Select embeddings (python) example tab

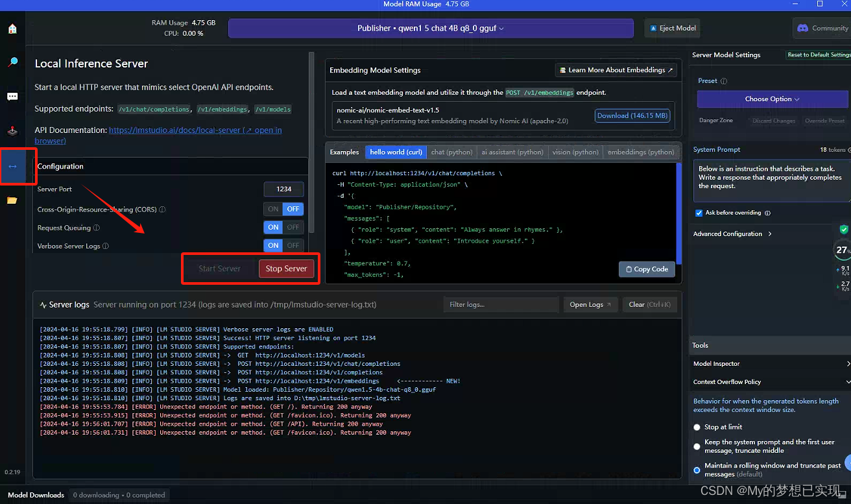coord(641,152)
